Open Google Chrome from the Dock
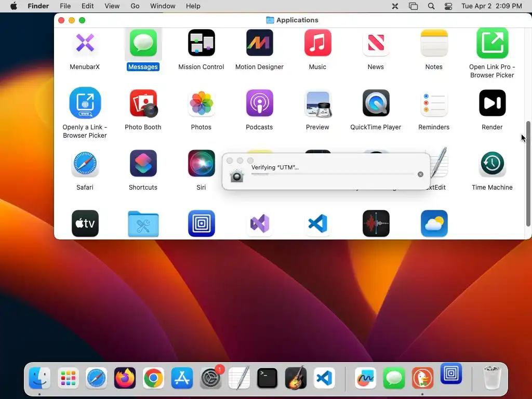532x399 pixels. click(x=153, y=378)
